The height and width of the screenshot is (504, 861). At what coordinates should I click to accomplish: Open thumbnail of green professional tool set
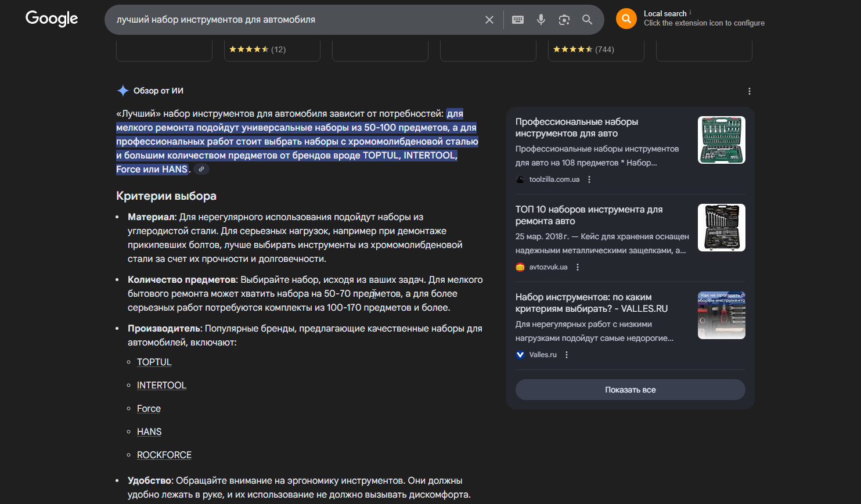point(722,140)
